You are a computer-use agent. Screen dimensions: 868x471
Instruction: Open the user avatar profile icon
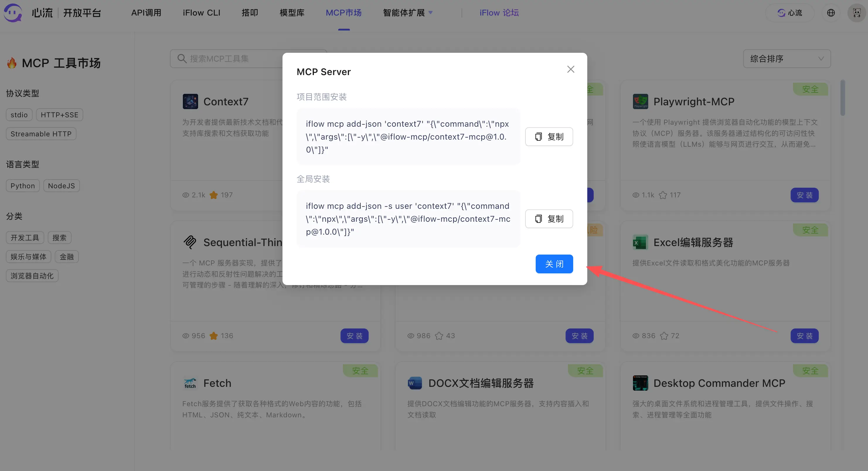[x=856, y=13]
